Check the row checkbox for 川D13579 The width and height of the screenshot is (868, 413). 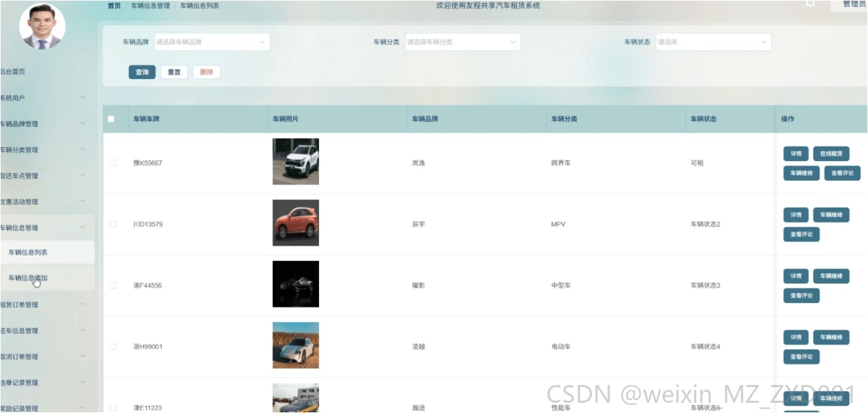113,225
